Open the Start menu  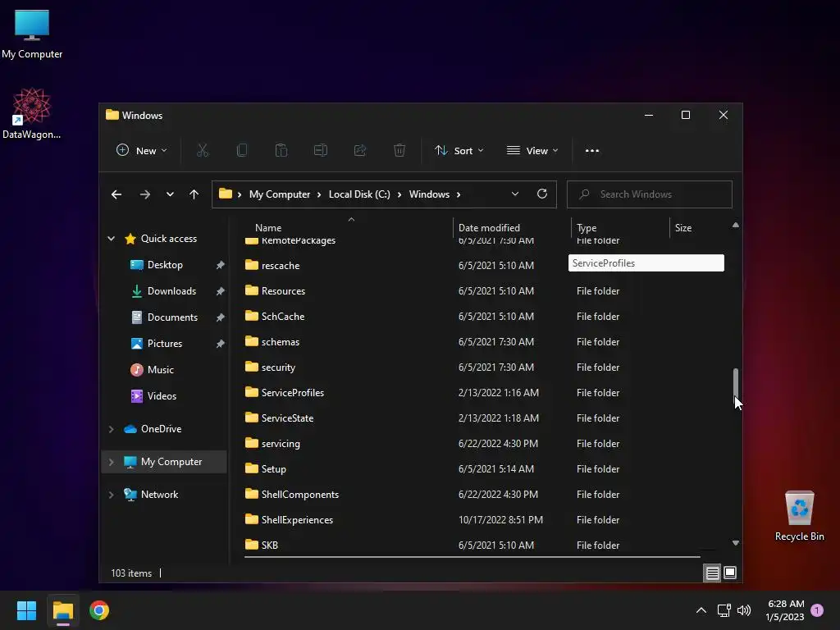pyautogui.click(x=26, y=610)
